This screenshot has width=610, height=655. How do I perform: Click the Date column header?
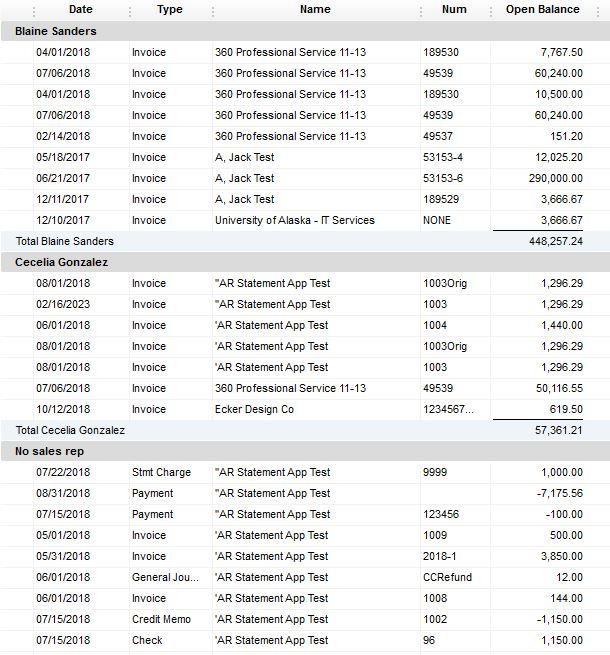80,10
